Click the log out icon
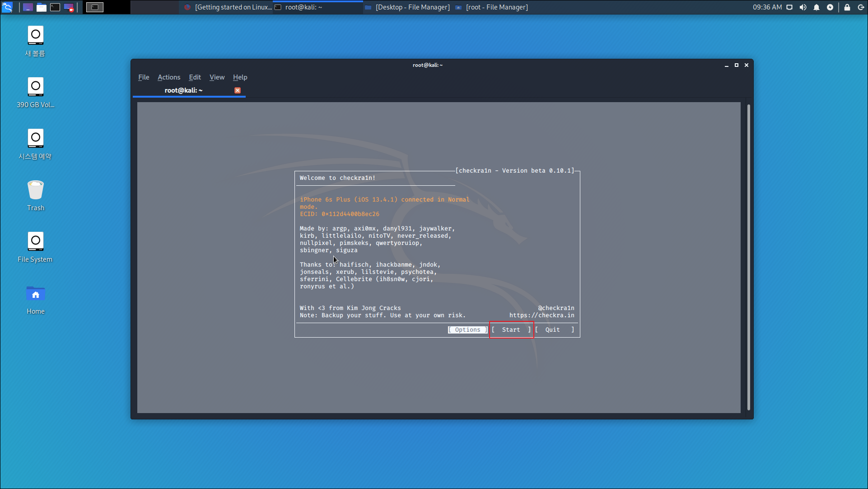Screen dimensions: 868x489 (861, 7)
